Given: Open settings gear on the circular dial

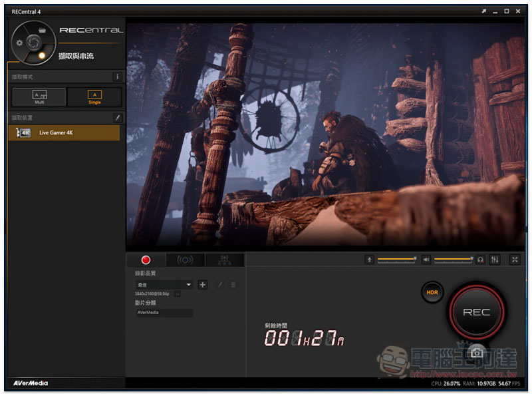Looking at the screenshot, I should (x=19, y=43).
